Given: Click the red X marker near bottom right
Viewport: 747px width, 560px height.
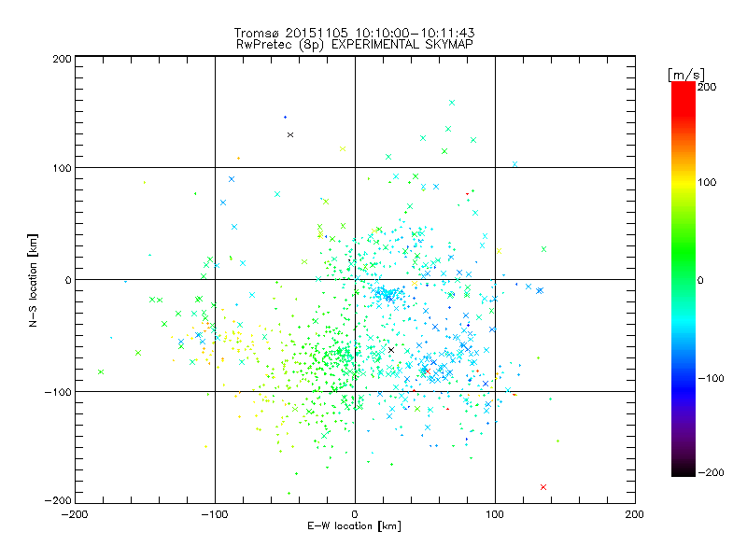Looking at the screenshot, I should point(543,487).
